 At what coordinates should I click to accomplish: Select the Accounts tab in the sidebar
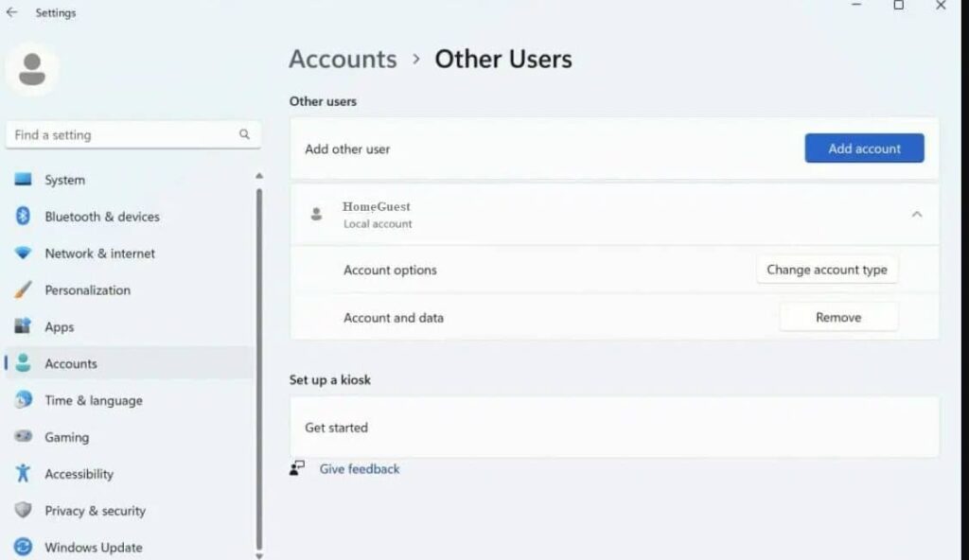point(70,363)
